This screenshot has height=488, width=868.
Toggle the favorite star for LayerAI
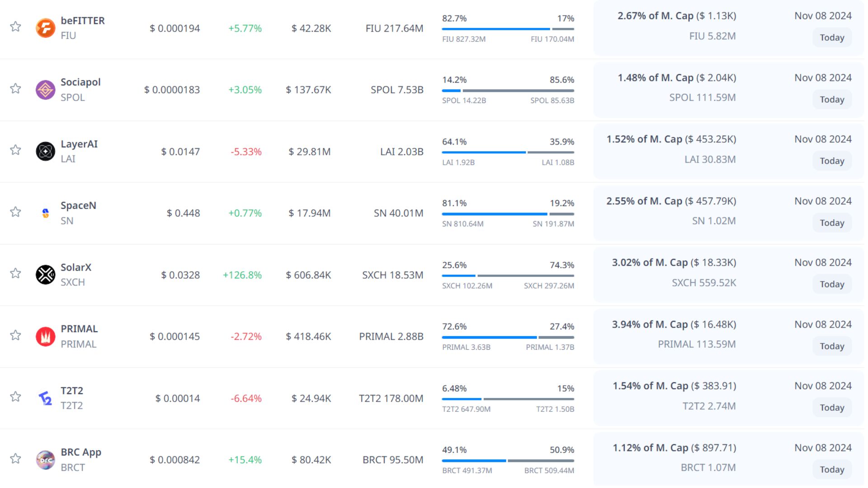click(15, 150)
